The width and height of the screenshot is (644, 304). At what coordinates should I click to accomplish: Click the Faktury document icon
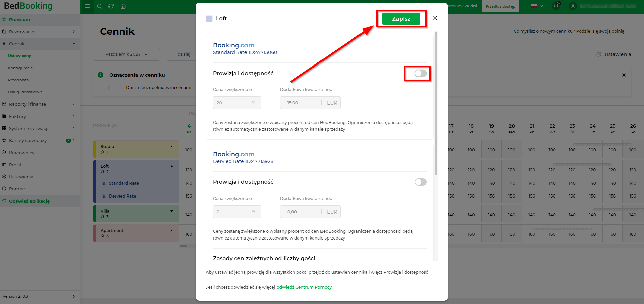pyautogui.click(x=4, y=116)
